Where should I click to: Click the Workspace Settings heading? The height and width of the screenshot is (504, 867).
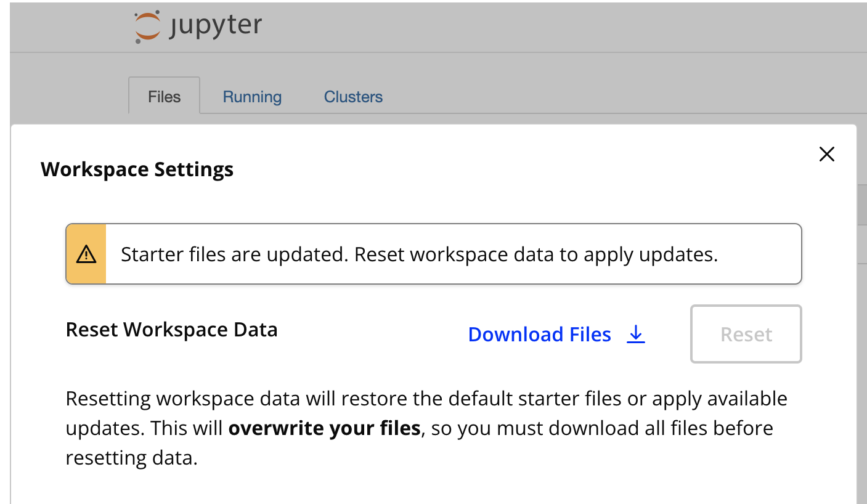(137, 169)
